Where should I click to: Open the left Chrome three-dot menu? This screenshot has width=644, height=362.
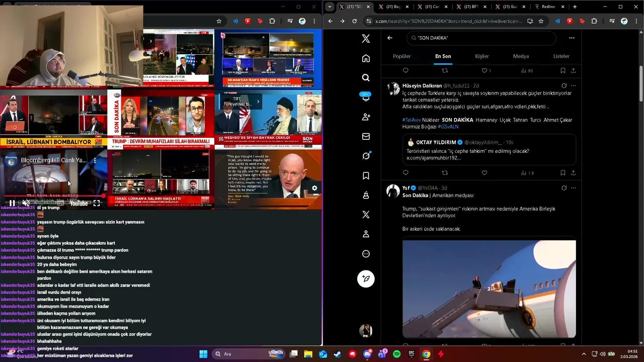(x=314, y=21)
